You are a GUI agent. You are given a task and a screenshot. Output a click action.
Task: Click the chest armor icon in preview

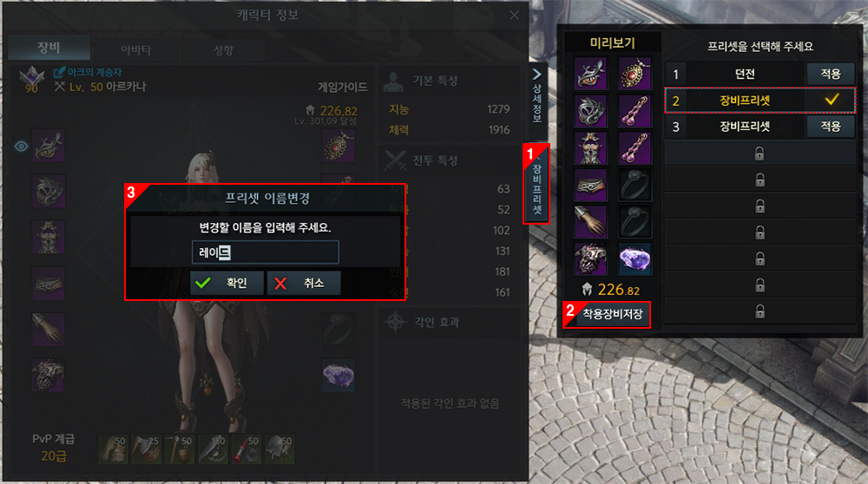click(590, 147)
